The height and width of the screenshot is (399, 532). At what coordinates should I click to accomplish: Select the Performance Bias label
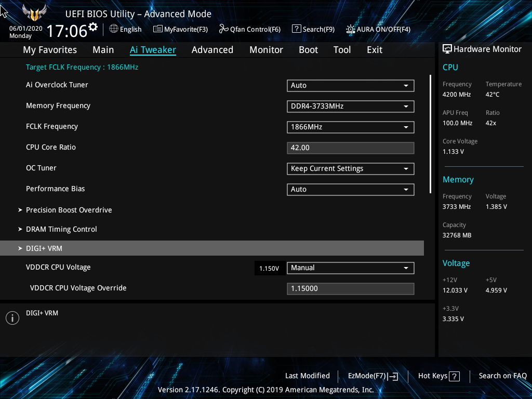pos(55,189)
